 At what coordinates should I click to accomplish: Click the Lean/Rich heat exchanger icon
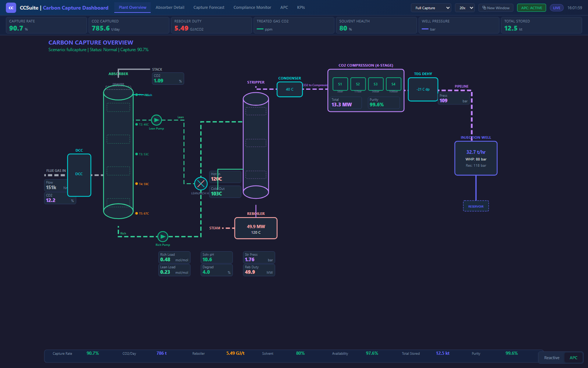pos(201,184)
